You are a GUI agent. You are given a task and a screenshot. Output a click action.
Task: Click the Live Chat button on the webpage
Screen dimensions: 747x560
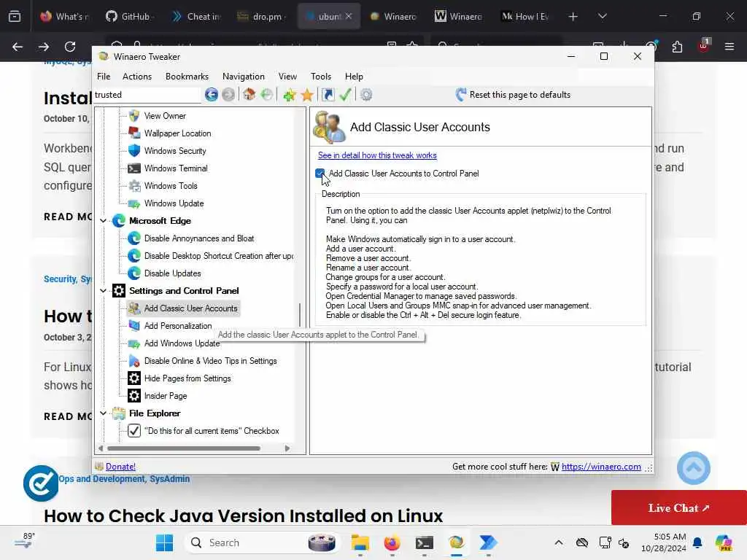679,507
